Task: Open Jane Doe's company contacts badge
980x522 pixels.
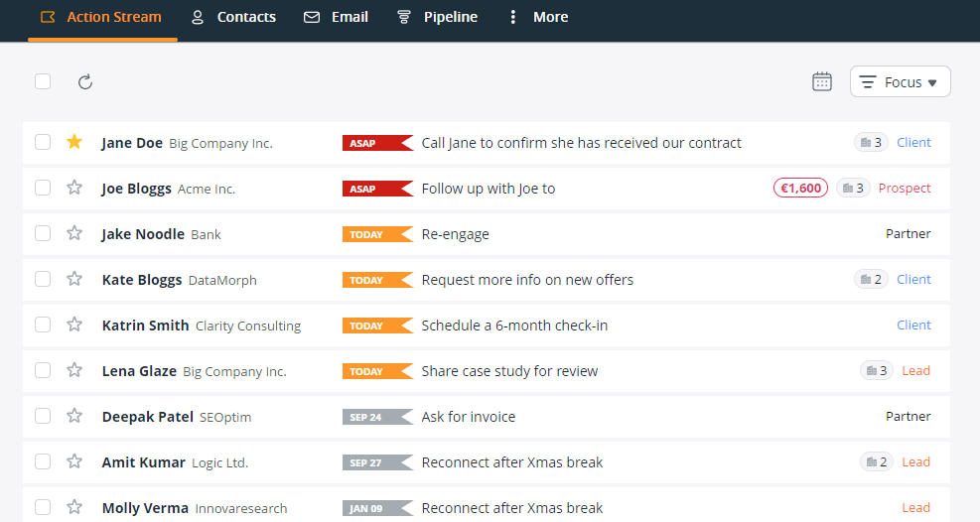Action: pyautogui.click(x=871, y=142)
